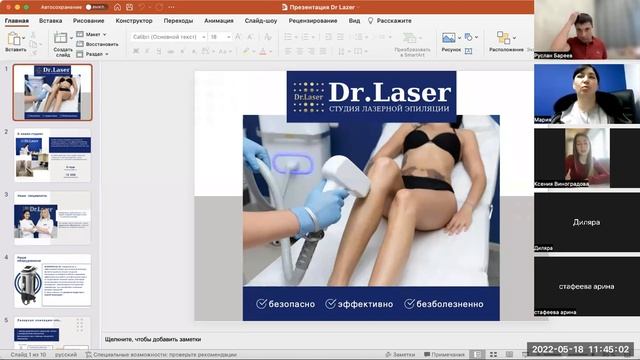Toggle the AutoSave switch in title bar
The width and height of the screenshot is (640, 360).
click(x=96, y=7)
